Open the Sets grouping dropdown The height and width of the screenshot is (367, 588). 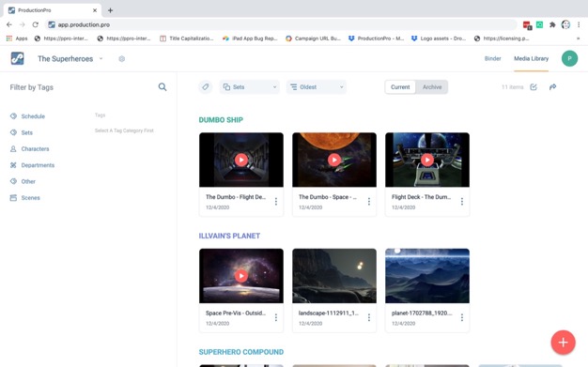[x=249, y=87]
